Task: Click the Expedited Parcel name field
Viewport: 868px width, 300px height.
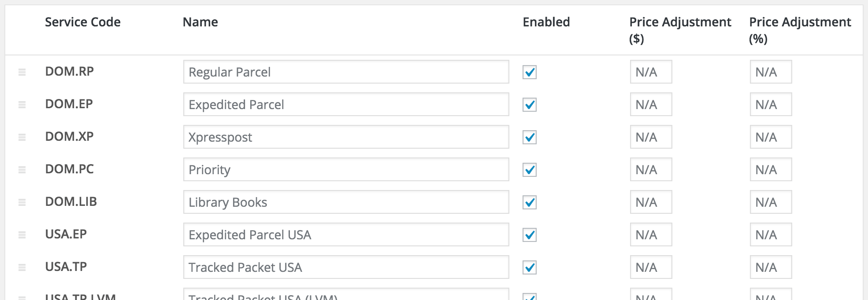Action: pos(346,105)
